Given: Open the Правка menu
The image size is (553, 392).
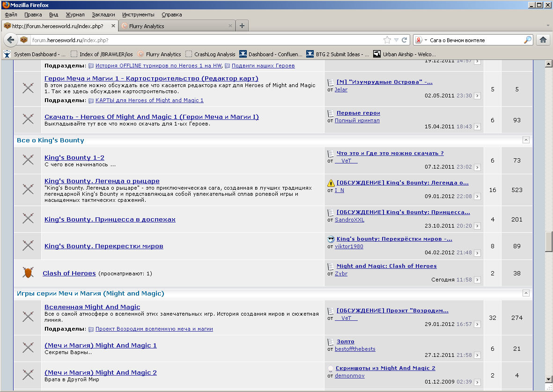Looking at the screenshot, I should click(33, 15).
